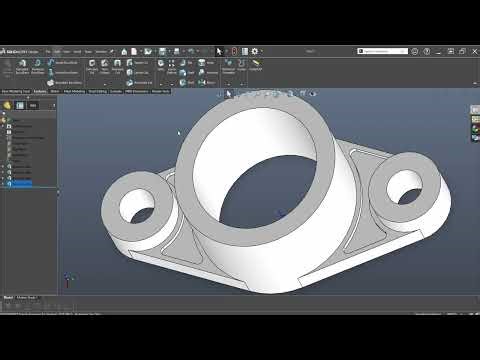
Task: Save the document with the Save icon
Action: (x=162, y=52)
